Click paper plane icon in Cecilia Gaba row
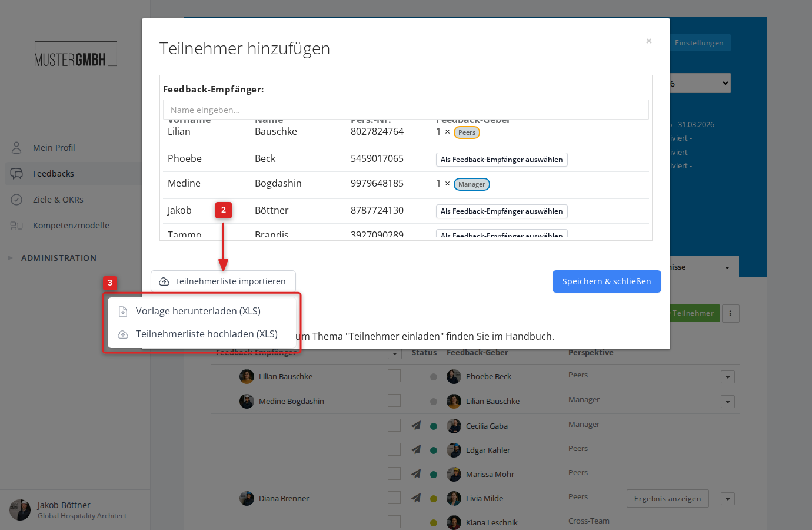Viewport: 812px width, 530px height. point(416,425)
